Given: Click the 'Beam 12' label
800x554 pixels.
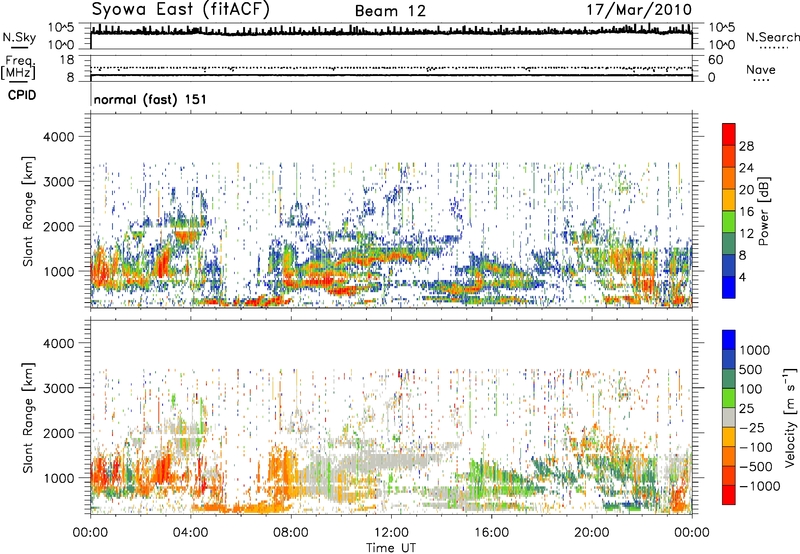Looking at the screenshot, I should point(390,11).
